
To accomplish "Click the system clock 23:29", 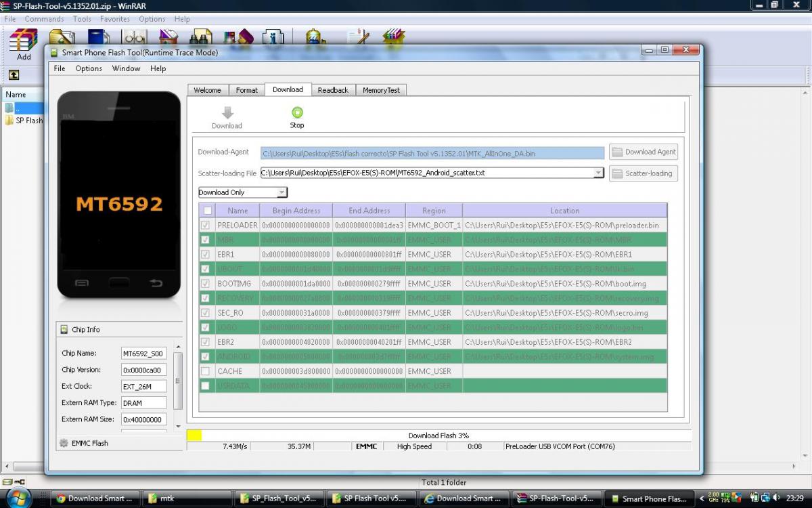I will 795,498.
